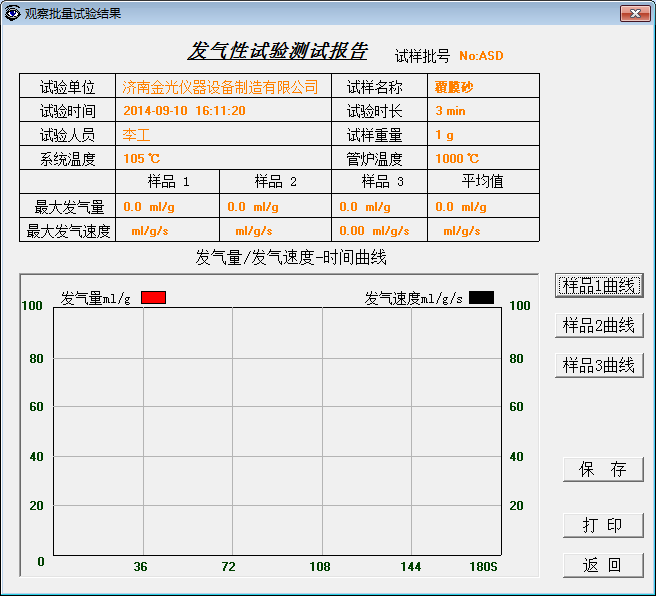The height and width of the screenshot is (596, 656).
Task: Select the system temperature value 105 ℃
Action: [141, 159]
